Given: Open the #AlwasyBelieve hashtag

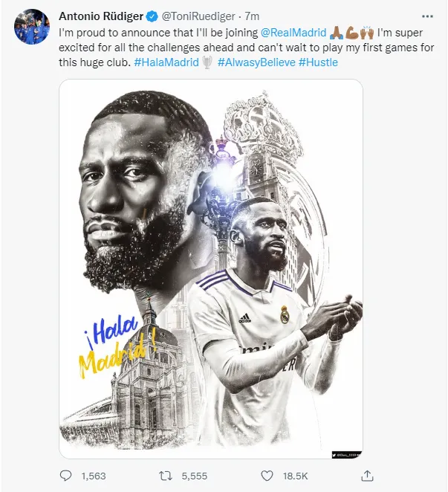Looking at the screenshot, I should pos(256,62).
